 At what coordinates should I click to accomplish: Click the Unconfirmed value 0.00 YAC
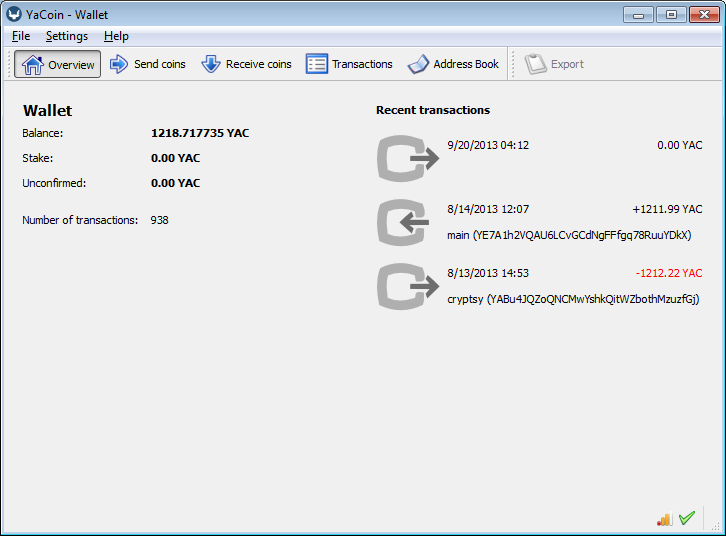[x=175, y=183]
